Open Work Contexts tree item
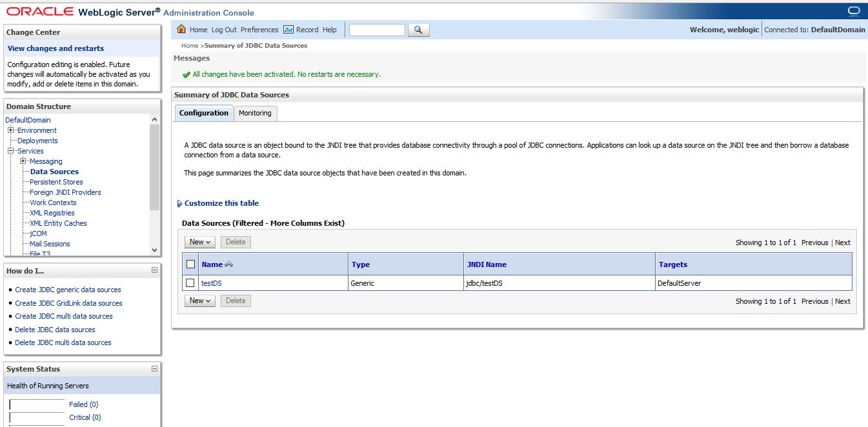The height and width of the screenshot is (427, 868). pyautogui.click(x=53, y=203)
